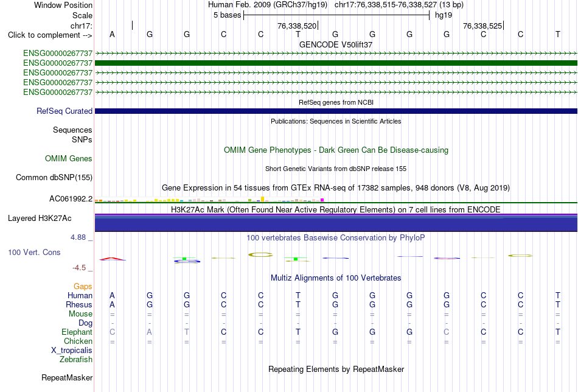
Task: Click the 4.88 PhyloP upper scale value
Action: coord(78,237)
